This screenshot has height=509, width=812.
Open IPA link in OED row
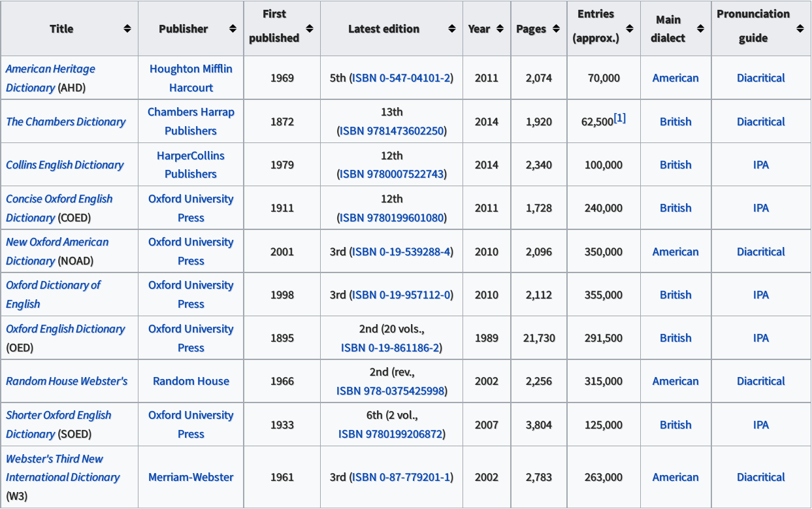(761, 338)
